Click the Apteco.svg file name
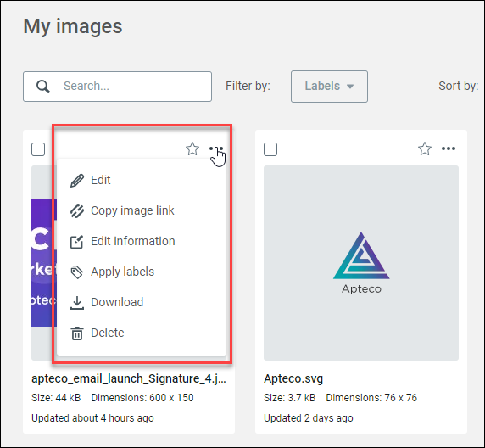The width and height of the screenshot is (485, 448). [x=293, y=378]
